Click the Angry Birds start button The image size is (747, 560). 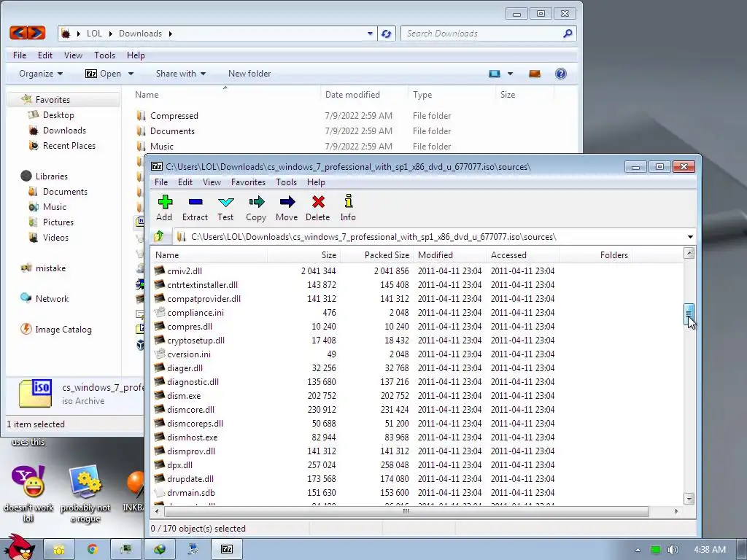(x=19, y=547)
